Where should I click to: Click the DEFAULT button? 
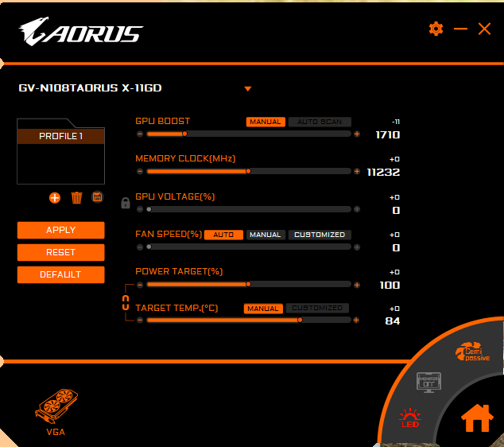point(60,274)
